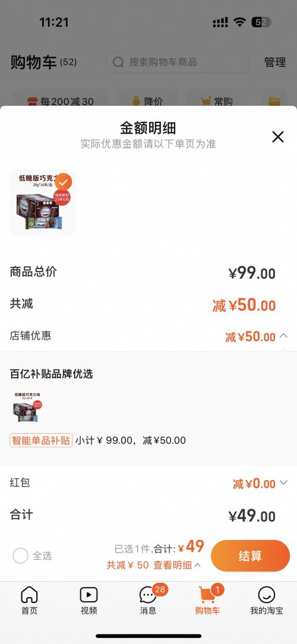Select the 常购 filter tab
297x644 pixels.
[x=217, y=102]
